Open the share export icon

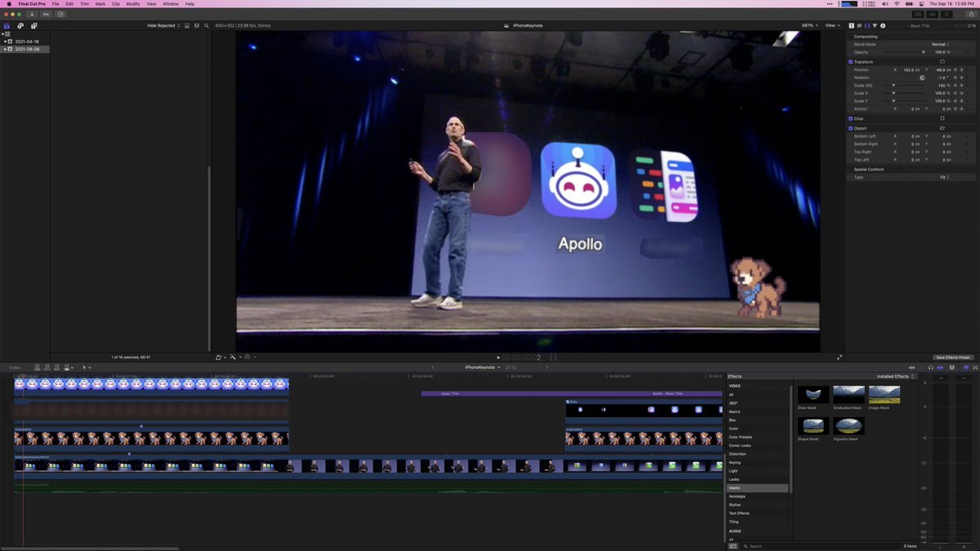(x=969, y=14)
